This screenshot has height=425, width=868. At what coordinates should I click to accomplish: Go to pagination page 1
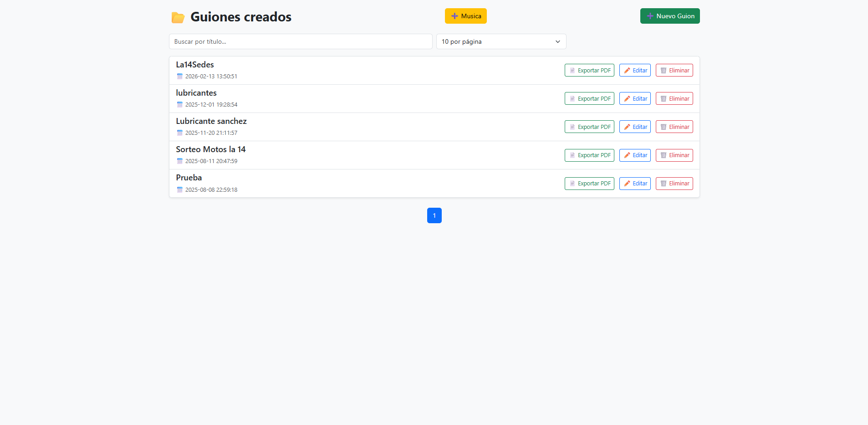point(434,215)
